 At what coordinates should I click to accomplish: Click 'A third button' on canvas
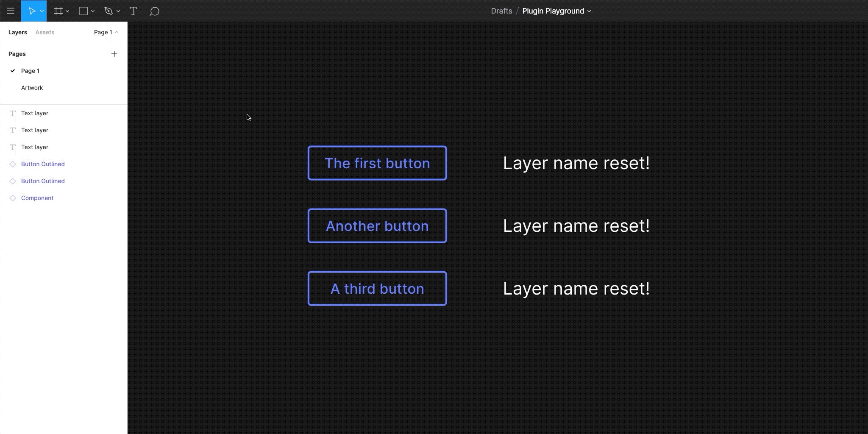pos(377,289)
